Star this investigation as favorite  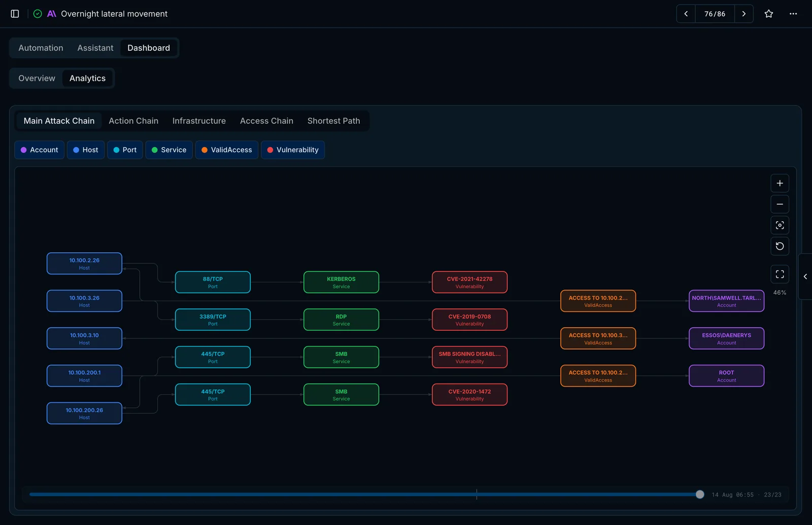click(769, 14)
